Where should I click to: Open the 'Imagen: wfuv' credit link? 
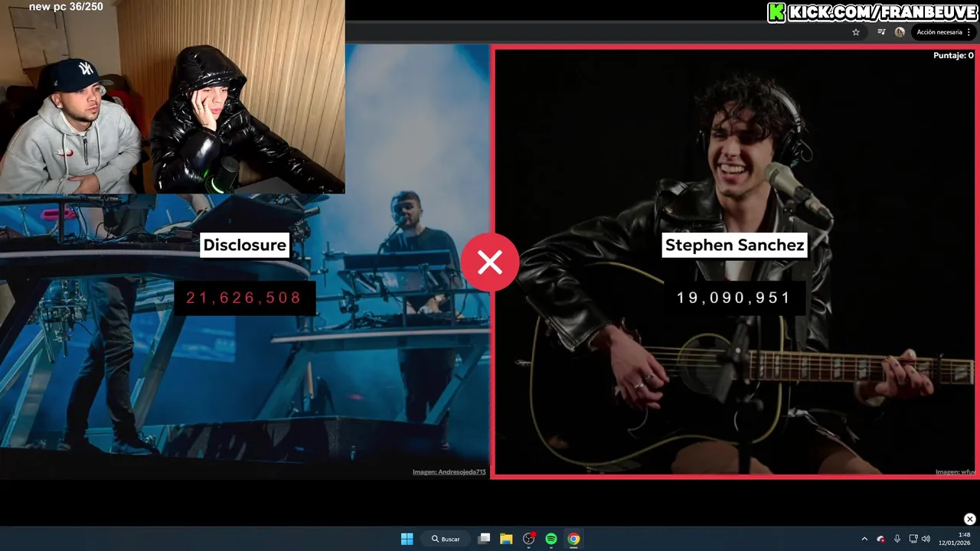[955, 472]
